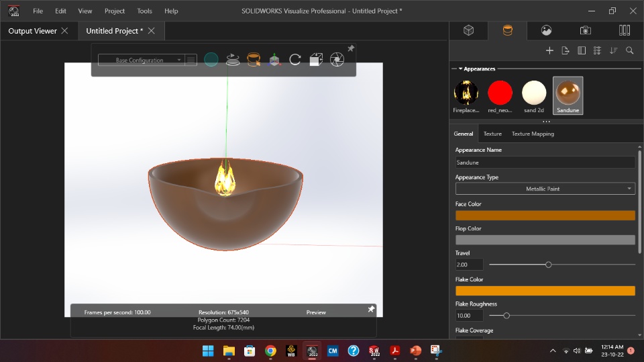Switch to the Texture Mapping tab

click(x=533, y=134)
